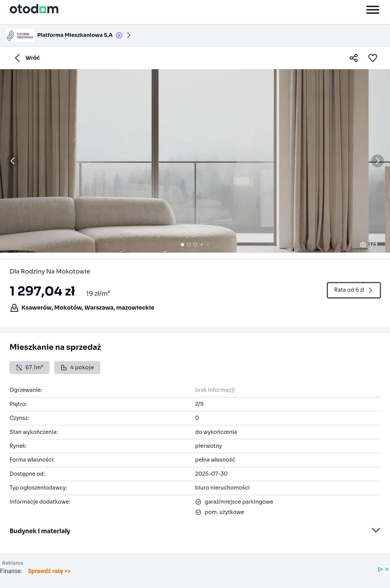
Task: Click the Sprawdź ratę ad link
Action: (49, 571)
